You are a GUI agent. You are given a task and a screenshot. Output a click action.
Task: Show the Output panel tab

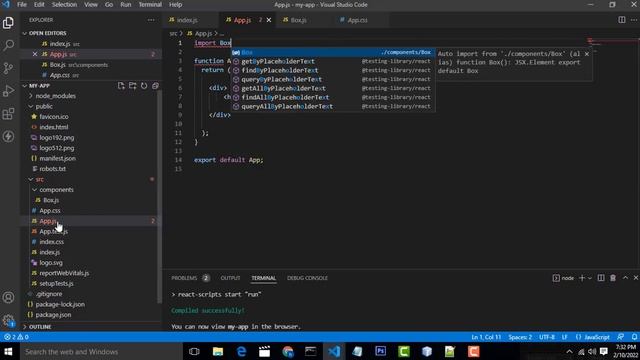pos(231,278)
